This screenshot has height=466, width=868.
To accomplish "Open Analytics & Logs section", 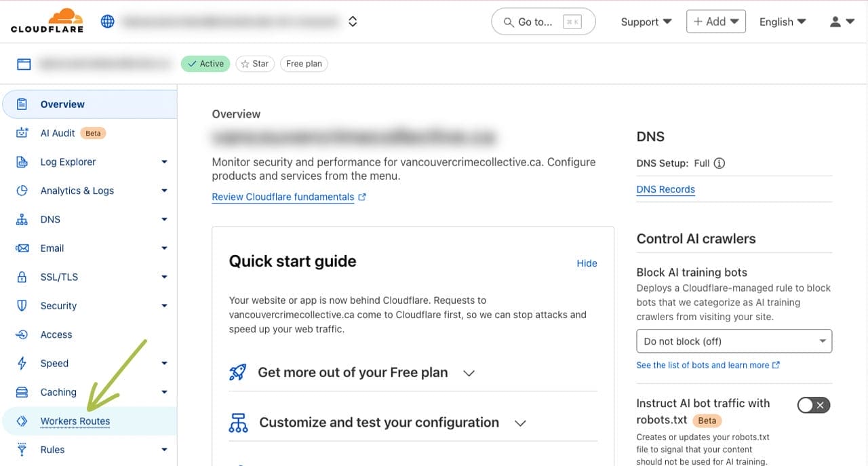I will (x=77, y=191).
